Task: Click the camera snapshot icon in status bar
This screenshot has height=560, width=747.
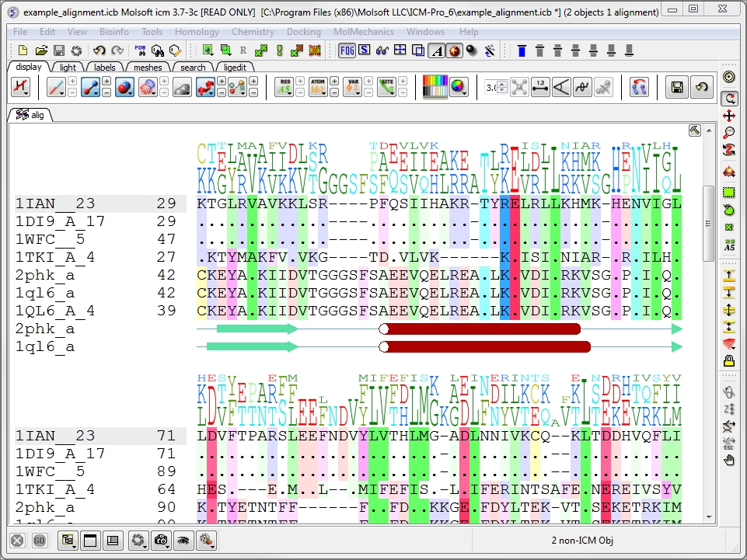Action: click(161, 541)
